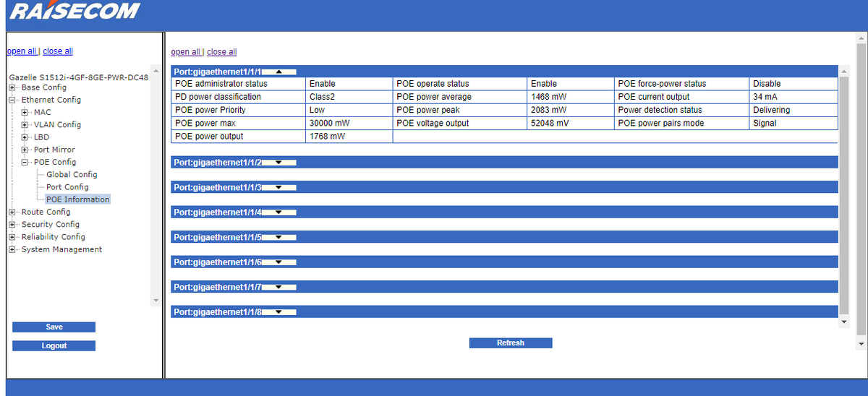Click close all link above port list

[x=222, y=52]
